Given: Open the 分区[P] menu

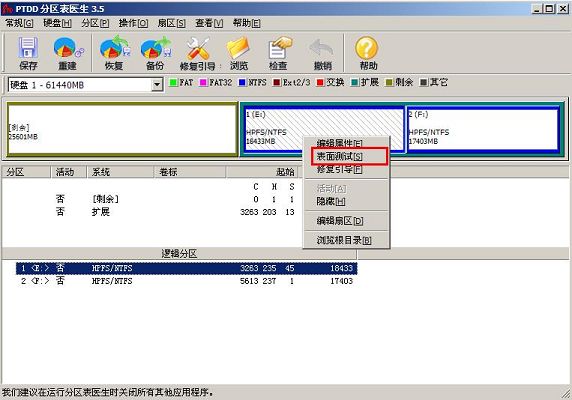Looking at the screenshot, I should coord(95,23).
